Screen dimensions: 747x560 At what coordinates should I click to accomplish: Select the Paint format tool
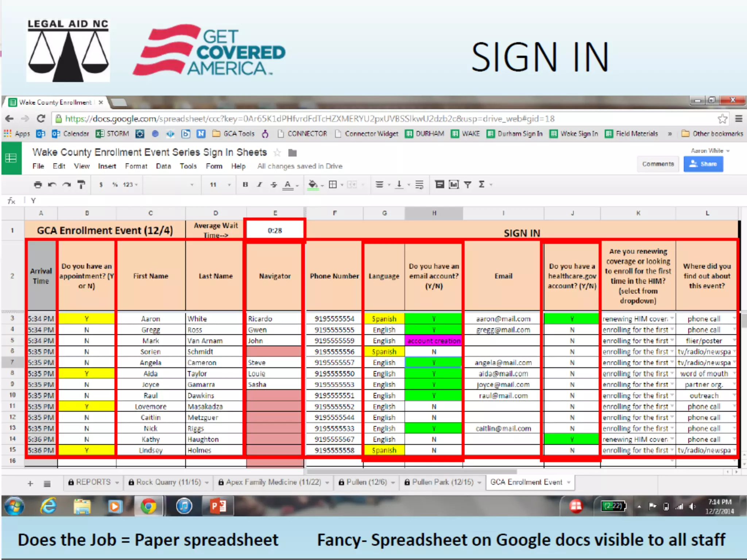(81, 184)
